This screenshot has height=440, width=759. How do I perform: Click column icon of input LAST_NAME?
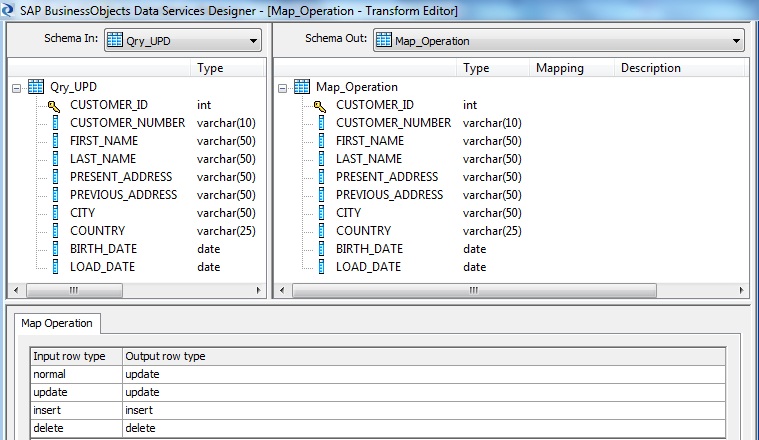[55, 159]
